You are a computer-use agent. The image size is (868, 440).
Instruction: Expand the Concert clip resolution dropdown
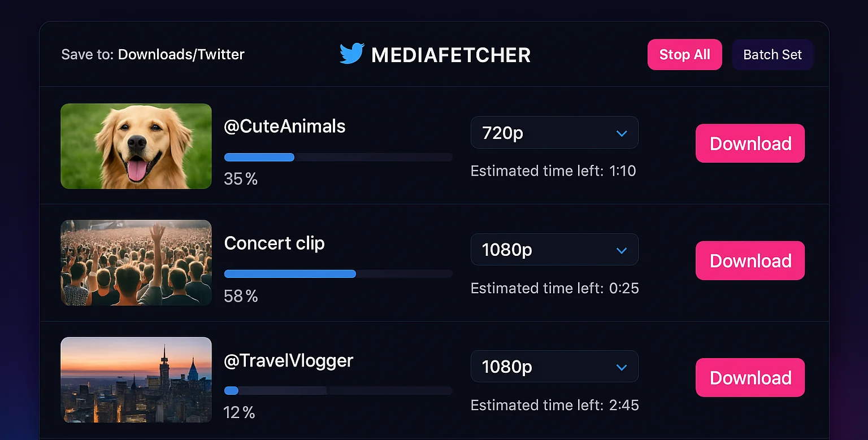(x=554, y=250)
